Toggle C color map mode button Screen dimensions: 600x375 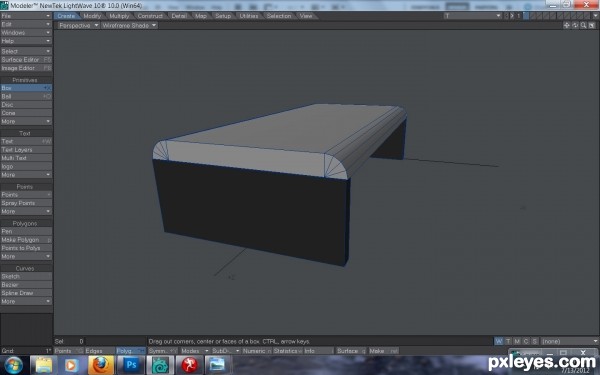coord(526,341)
